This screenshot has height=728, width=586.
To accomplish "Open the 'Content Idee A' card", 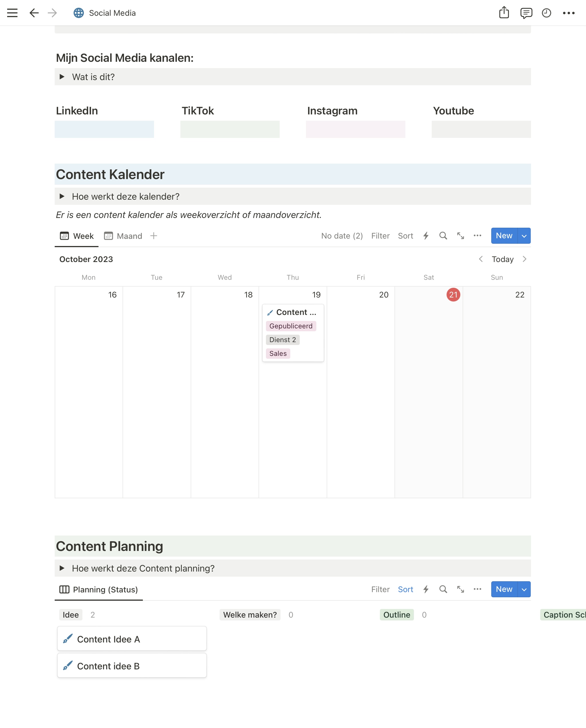I will click(132, 639).
